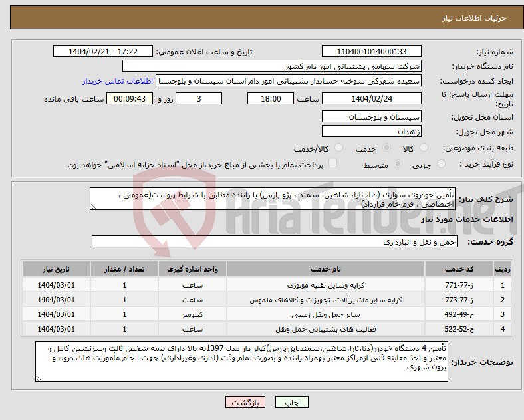The image size is (524, 420).
Task: Click the شرح کلی نیاز description textarea
Action: [273, 199]
